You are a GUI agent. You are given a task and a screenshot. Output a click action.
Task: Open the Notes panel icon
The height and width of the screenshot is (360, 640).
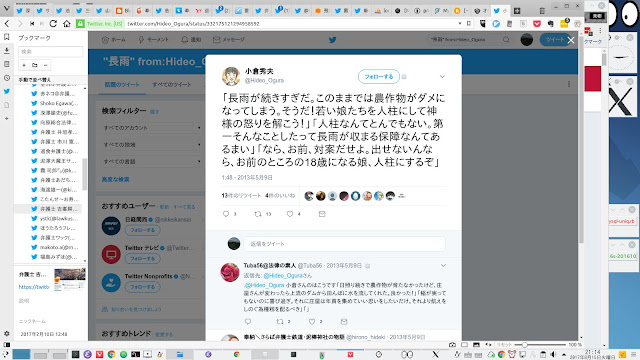click(x=7, y=64)
